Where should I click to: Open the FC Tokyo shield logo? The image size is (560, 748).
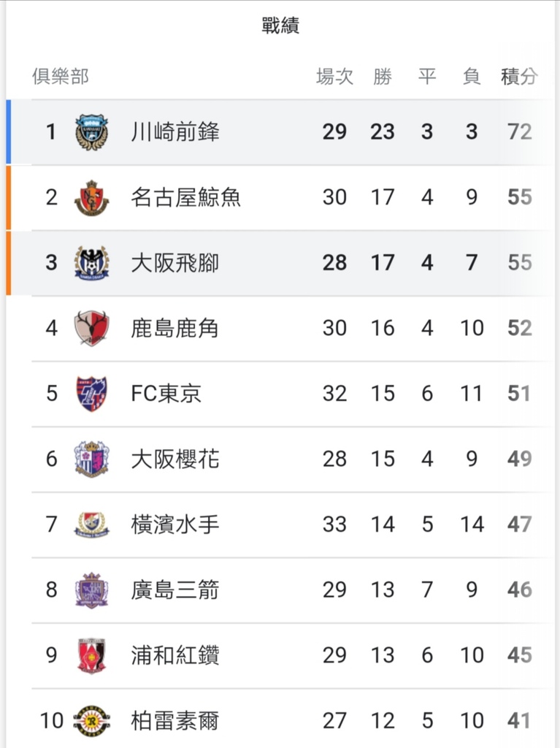click(x=91, y=394)
